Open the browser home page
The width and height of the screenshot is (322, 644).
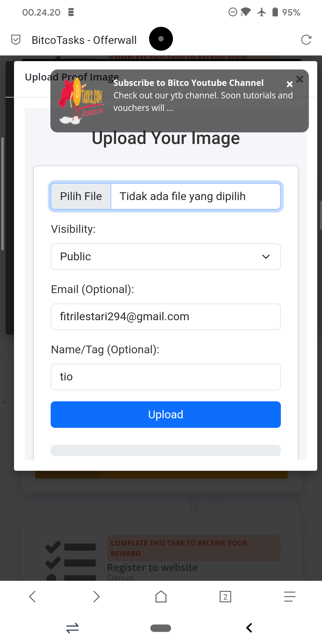point(161,597)
